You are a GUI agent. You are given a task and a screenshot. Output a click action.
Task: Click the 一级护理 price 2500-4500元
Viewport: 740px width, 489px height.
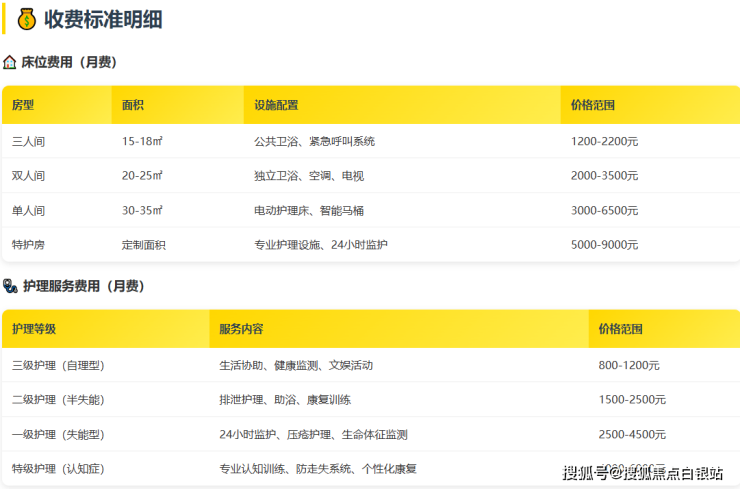point(632,435)
